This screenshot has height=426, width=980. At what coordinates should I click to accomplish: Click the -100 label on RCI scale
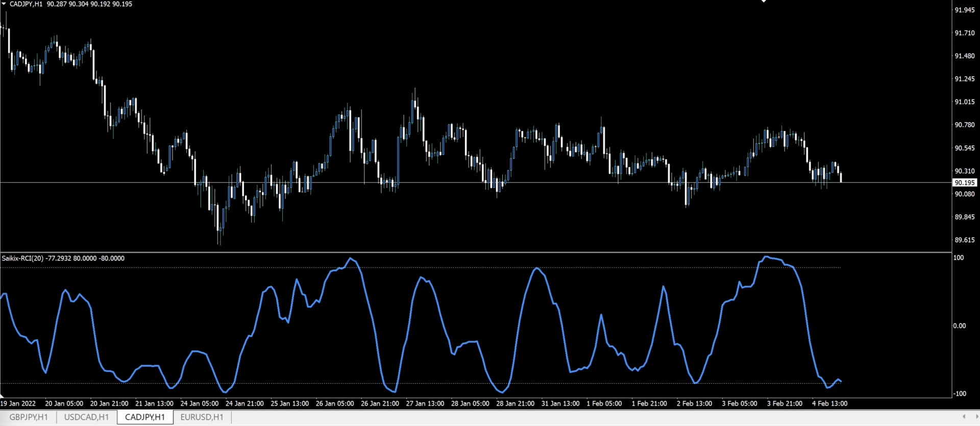(x=960, y=393)
